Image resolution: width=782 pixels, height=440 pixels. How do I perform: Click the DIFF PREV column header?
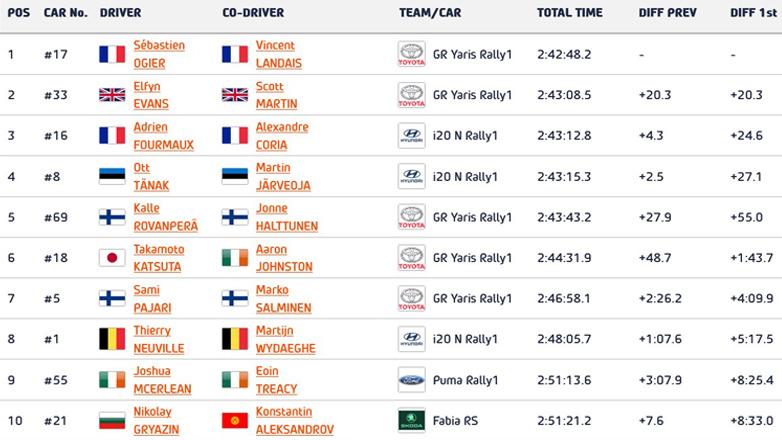(x=667, y=13)
